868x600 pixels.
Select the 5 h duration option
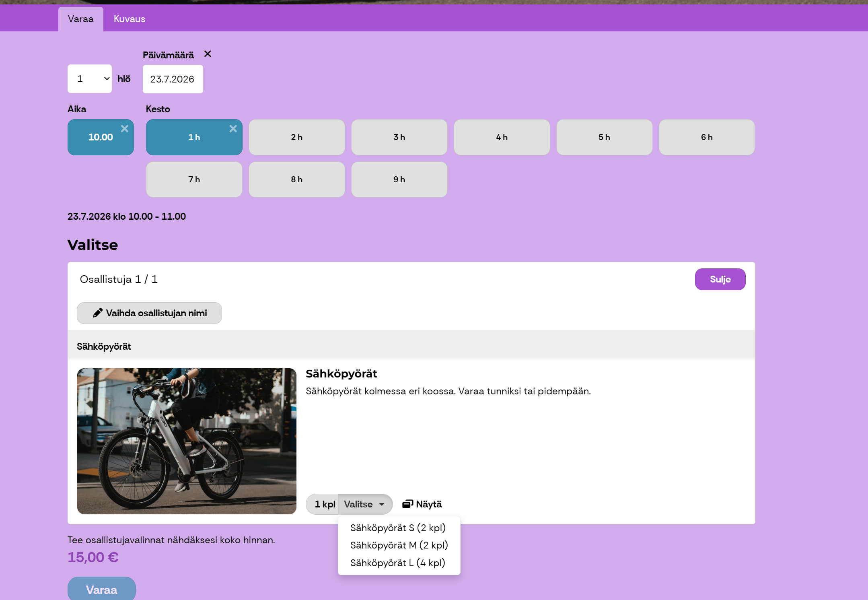tap(604, 137)
